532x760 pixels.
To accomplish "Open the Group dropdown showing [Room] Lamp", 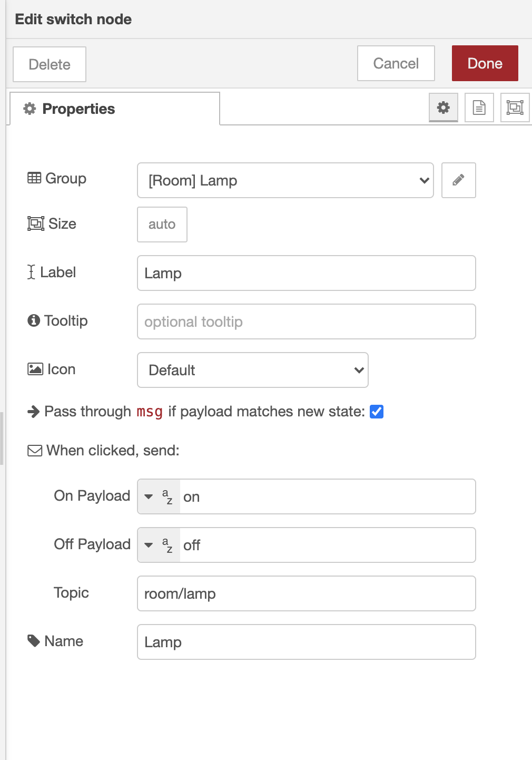I will 285,180.
